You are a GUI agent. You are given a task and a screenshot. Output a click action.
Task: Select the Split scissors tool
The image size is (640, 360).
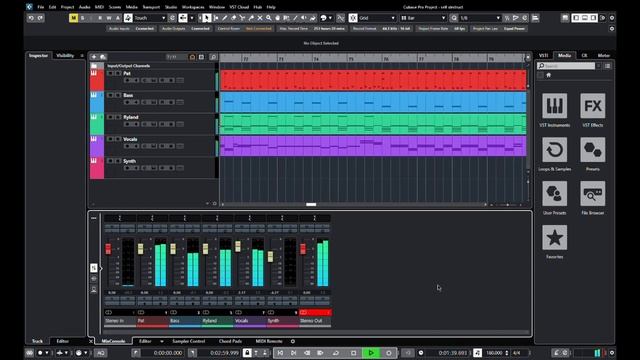point(242,18)
